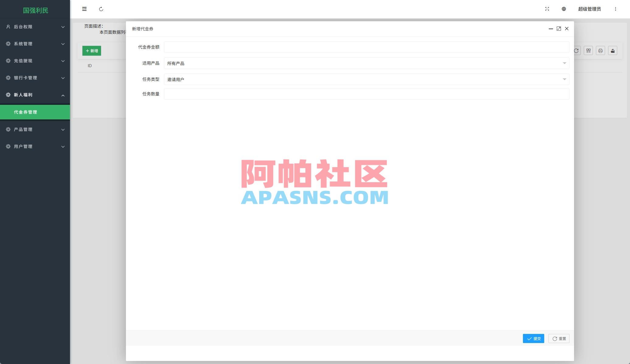Open the 用户管理 sidebar menu
Screen dimensions: 630x364
coord(35,146)
